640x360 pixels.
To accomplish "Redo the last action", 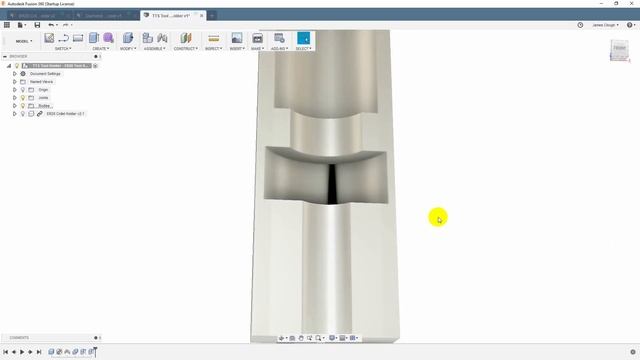I will pyautogui.click(x=66, y=25).
